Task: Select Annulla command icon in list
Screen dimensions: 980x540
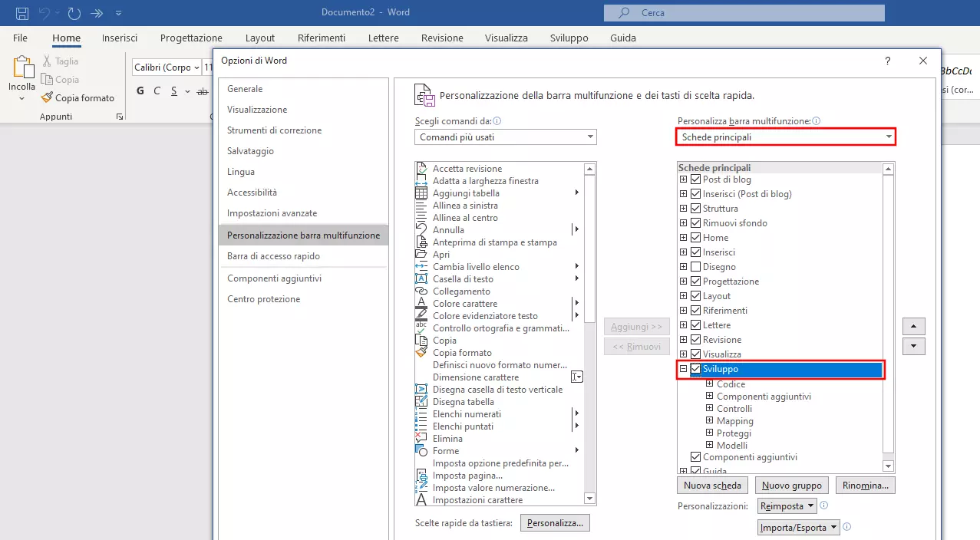Action: pos(421,229)
